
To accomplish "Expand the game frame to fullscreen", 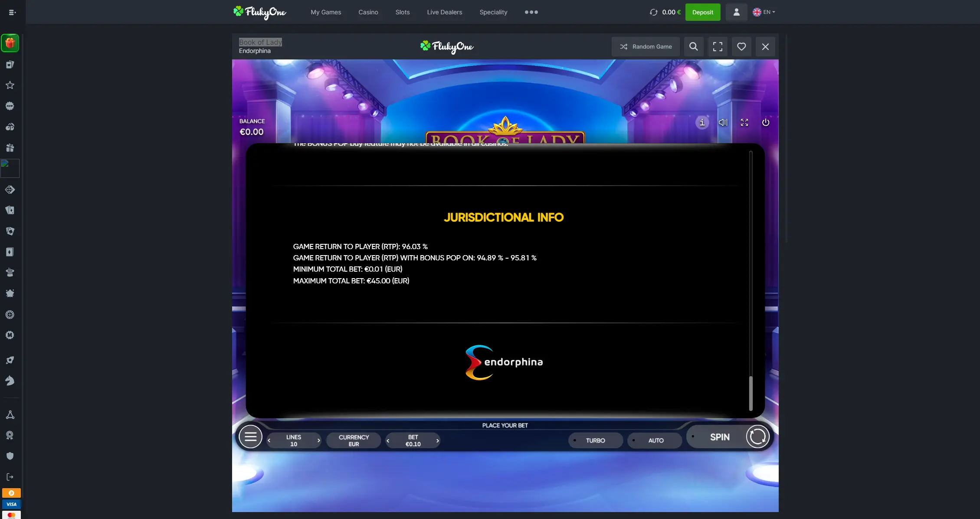I will point(718,46).
